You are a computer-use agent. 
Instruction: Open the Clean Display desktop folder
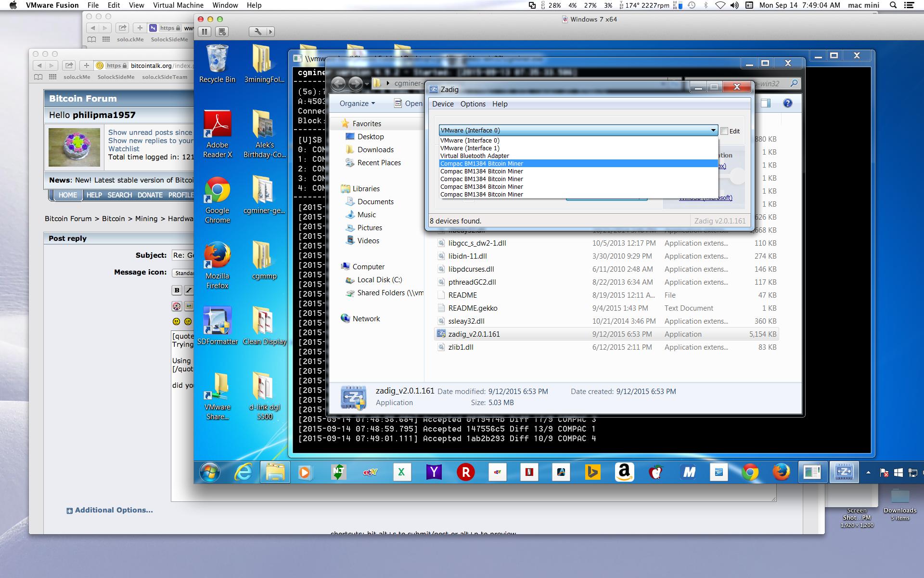(x=264, y=326)
